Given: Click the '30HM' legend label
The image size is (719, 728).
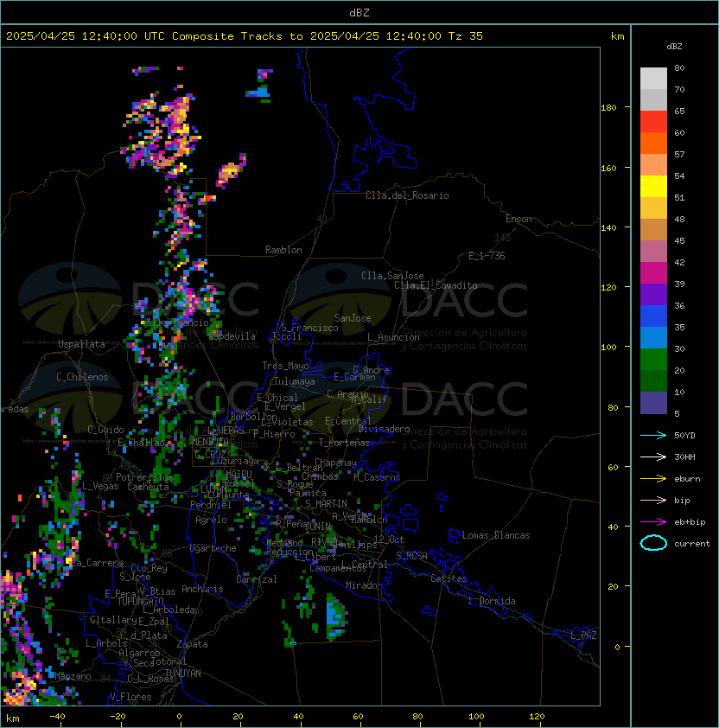Looking at the screenshot, I should 684,457.
